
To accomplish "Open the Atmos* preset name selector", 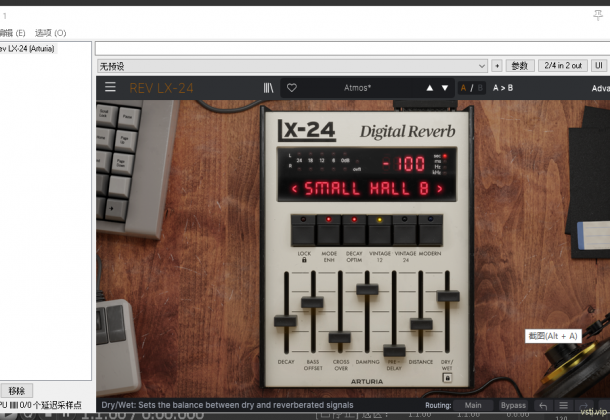I will 357,88.
